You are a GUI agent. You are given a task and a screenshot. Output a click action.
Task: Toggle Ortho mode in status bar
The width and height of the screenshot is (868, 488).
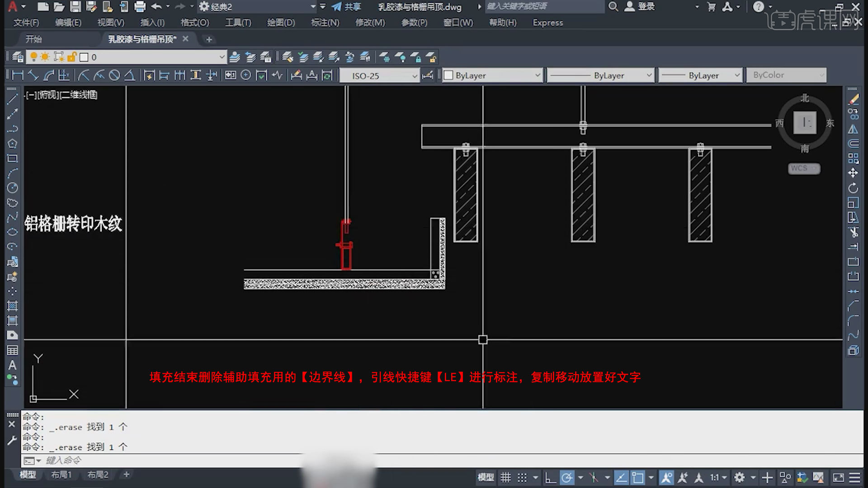pos(550,478)
